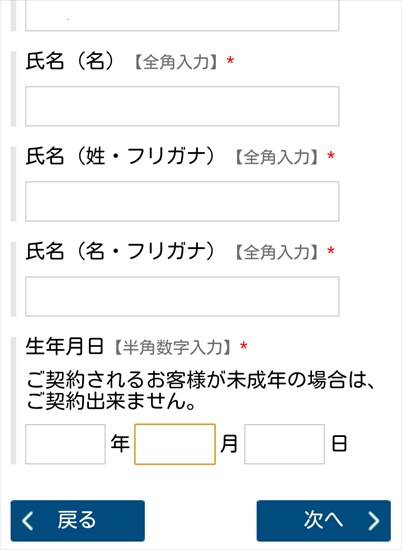The image size is (402, 550).
Task: Select the birth day (日) field
Action: point(284,444)
